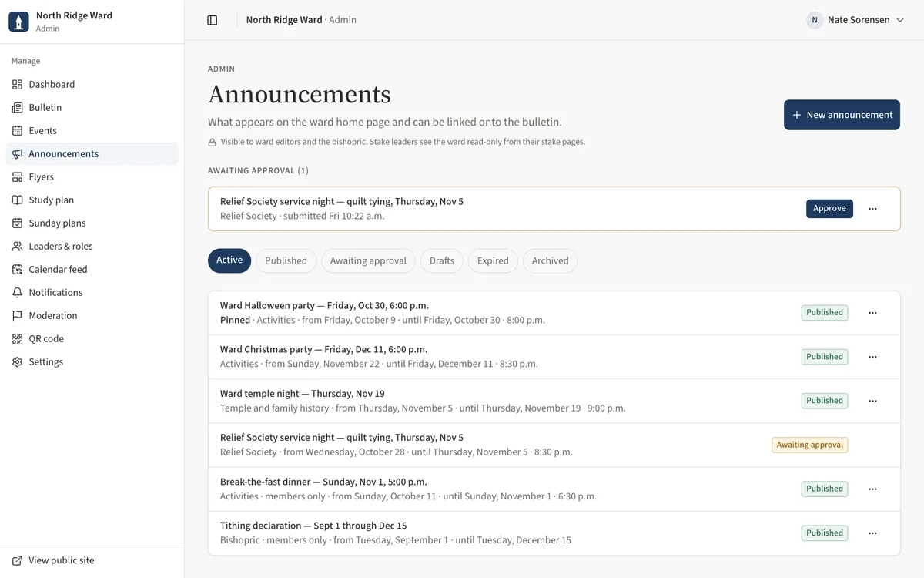Click the AWAITING APPROVAL (1) heading
The height and width of the screenshot is (578, 924).
(258, 171)
